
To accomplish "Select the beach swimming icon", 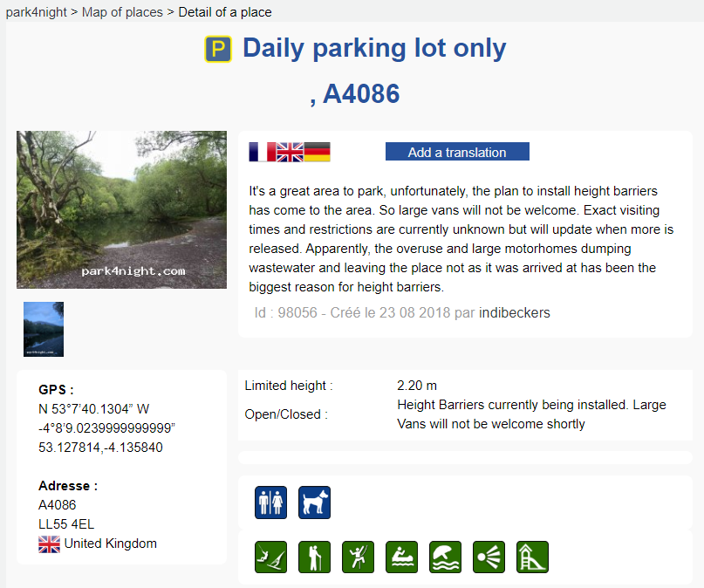I will (445, 557).
